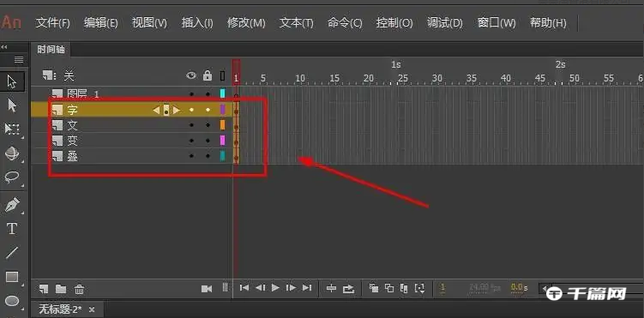Image resolution: width=644 pixels, height=318 pixels.
Task: Click cyan outline swatch of 图层 1
Action: [x=223, y=93]
